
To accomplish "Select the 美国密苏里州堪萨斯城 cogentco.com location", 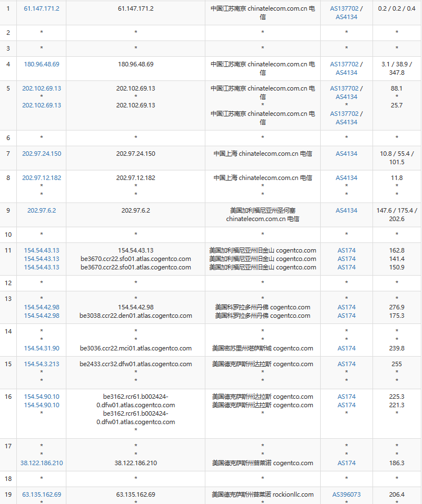I will click(x=262, y=348).
